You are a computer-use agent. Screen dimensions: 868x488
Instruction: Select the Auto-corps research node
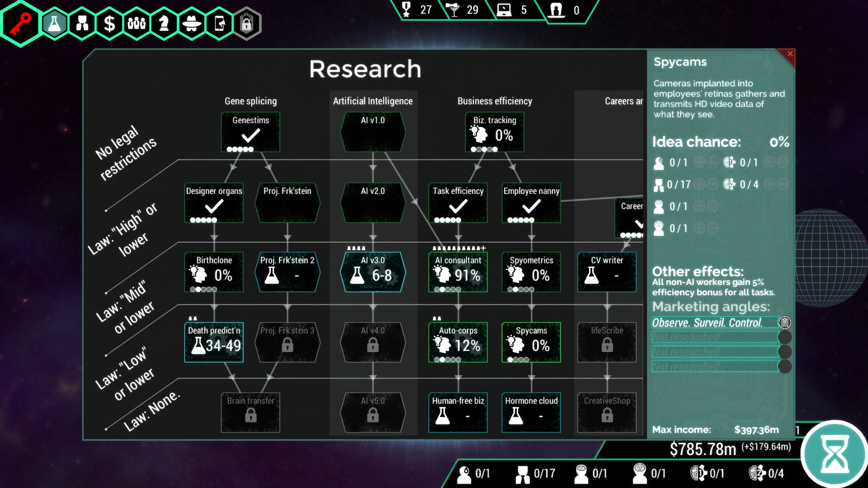tap(458, 342)
